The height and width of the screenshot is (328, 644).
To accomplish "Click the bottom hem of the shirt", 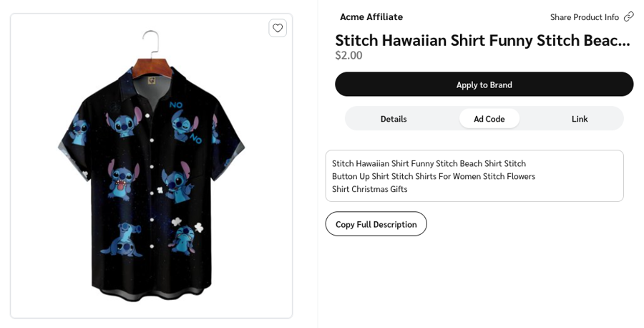I will [152, 295].
